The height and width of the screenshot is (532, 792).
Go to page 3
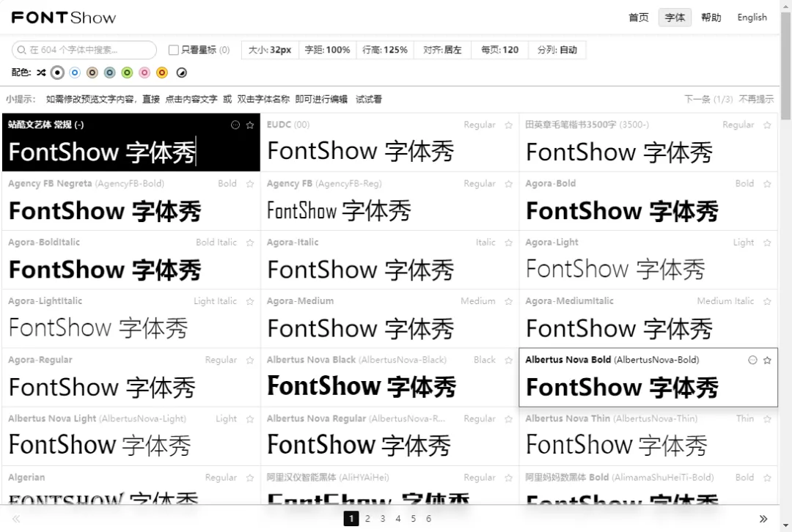pyautogui.click(x=383, y=519)
